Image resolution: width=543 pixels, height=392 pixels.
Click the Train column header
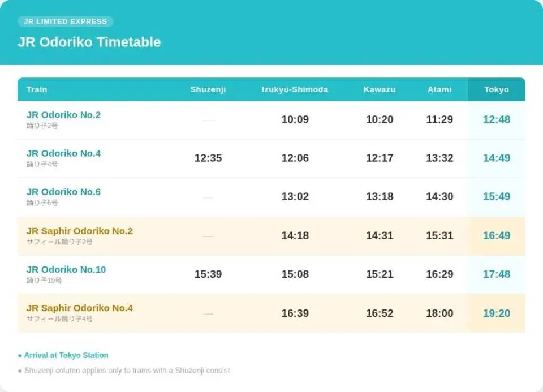click(x=37, y=89)
